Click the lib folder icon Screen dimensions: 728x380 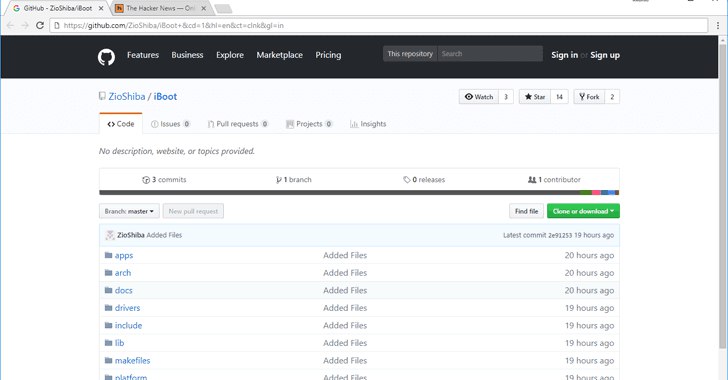pos(108,343)
